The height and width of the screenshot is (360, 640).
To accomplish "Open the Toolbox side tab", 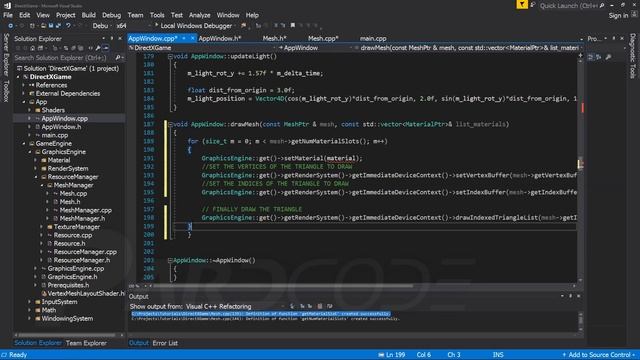I will (x=6, y=91).
